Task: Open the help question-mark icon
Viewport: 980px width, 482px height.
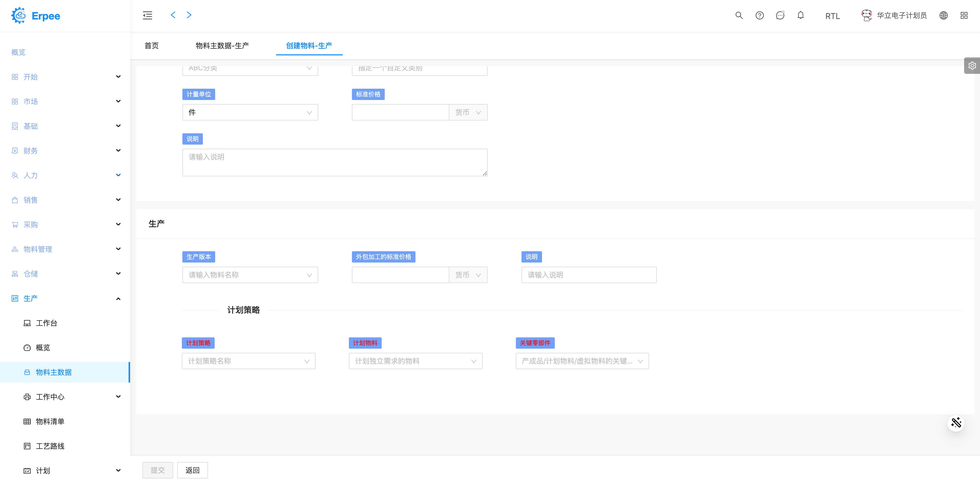Action: point(759,16)
